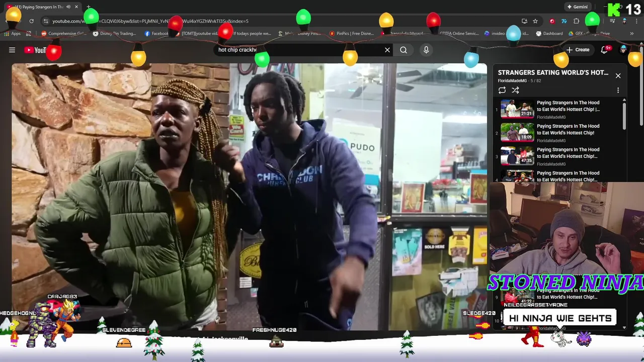Open the CDTFA Online Servic... bookmark
This screenshot has width=644, height=362.
click(x=459, y=34)
